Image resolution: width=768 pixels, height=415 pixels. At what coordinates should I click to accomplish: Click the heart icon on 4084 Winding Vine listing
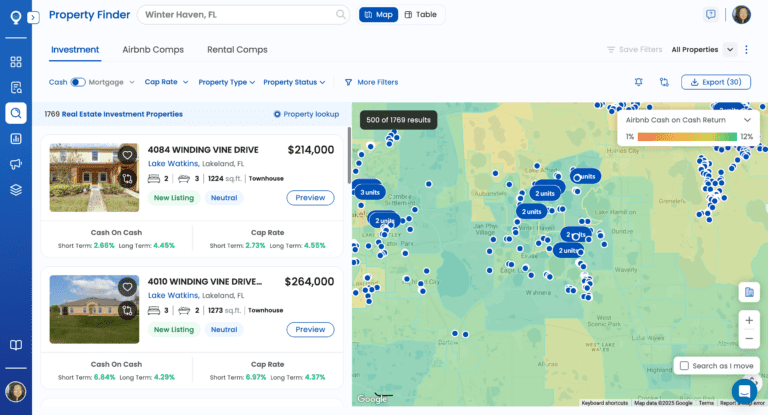point(127,155)
